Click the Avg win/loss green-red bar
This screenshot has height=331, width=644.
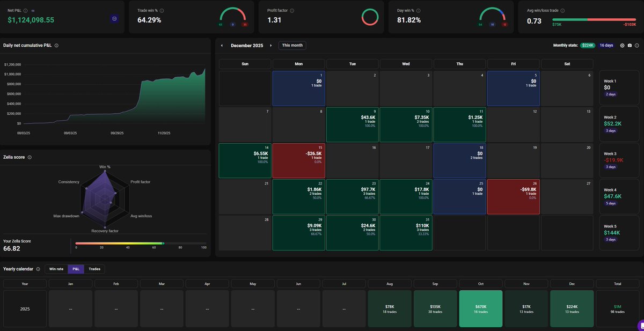[x=594, y=19]
